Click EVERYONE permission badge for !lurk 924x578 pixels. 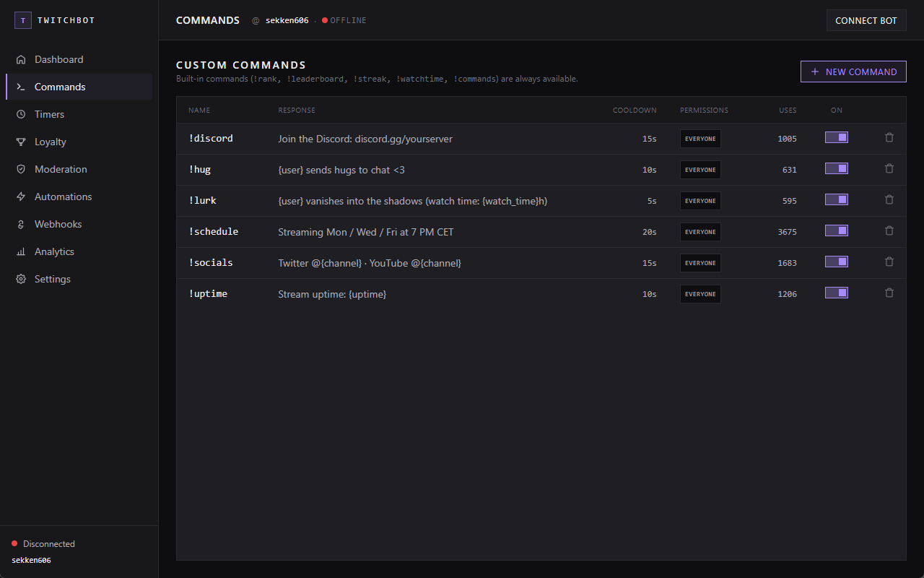coord(700,201)
